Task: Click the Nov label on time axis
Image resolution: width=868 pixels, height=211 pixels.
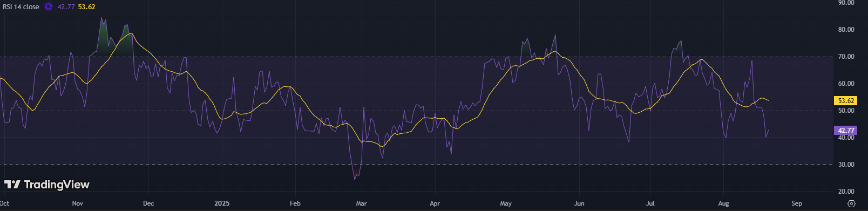Action: point(78,203)
